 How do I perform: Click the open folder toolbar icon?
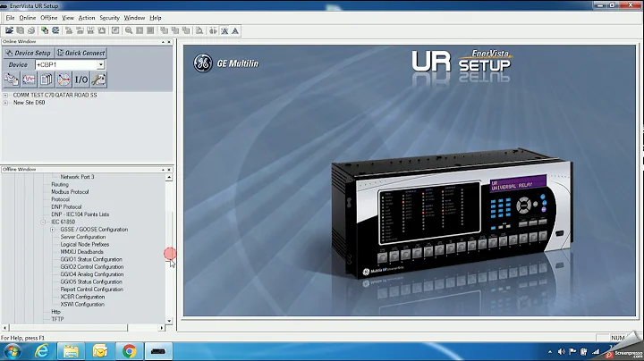9,30
